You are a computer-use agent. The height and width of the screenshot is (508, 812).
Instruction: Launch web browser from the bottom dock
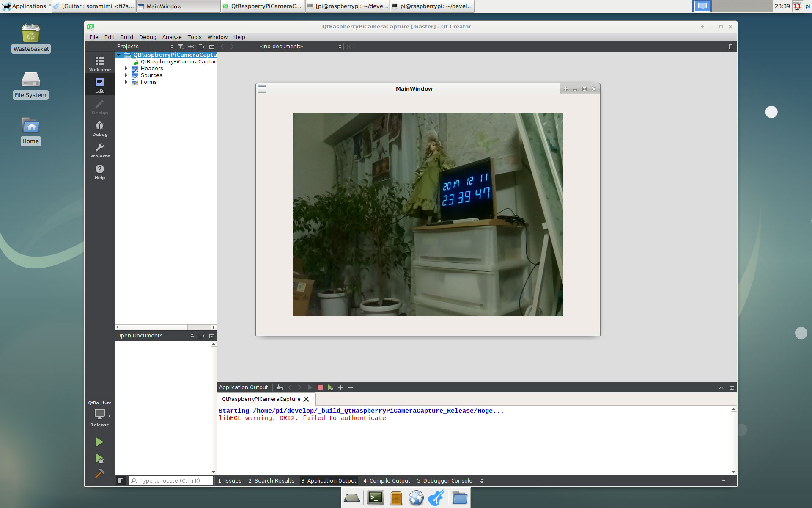coord(416,498)
